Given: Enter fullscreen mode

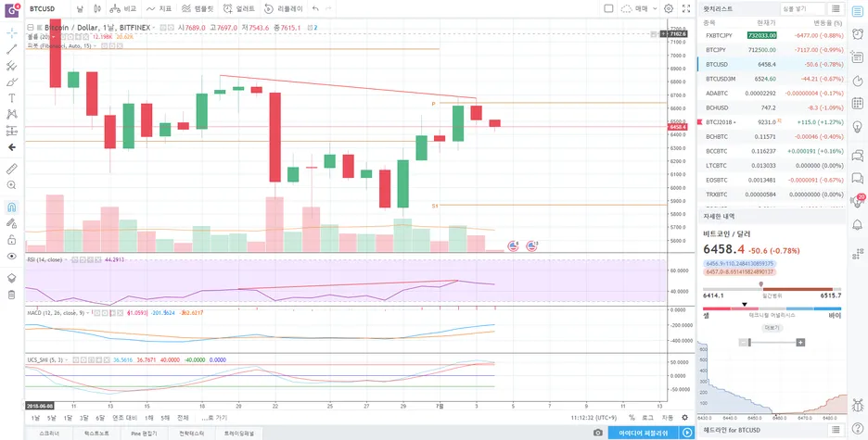Looking at the screenshot, I should click(686, 8).
